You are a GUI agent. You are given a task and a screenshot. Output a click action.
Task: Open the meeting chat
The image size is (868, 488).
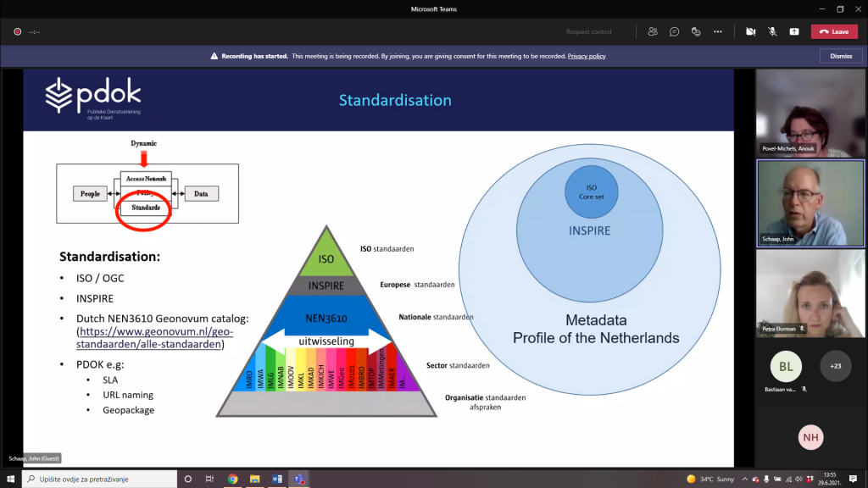point(674,31)
